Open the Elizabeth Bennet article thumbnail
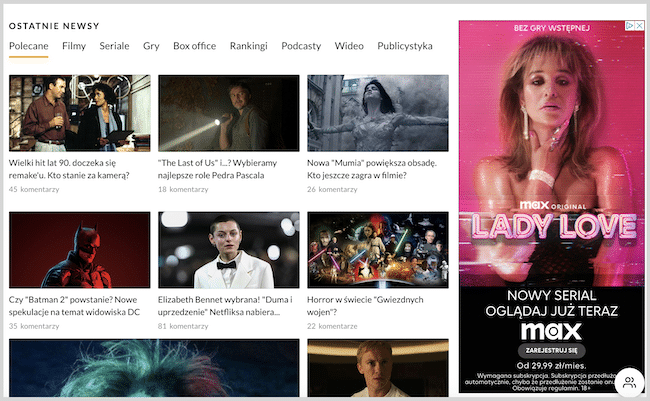Viewport: 650px width, 401px height. tap(228, 250)
